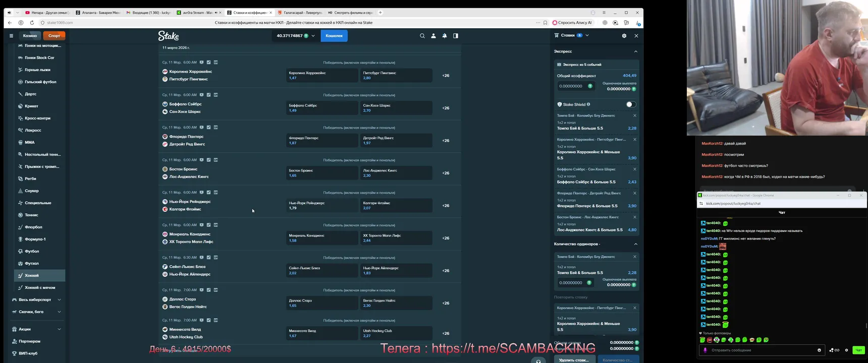The width and height of the screenshot is (868, 363).
Task: Open new browser tab
Action: click(x=381, y=13)
